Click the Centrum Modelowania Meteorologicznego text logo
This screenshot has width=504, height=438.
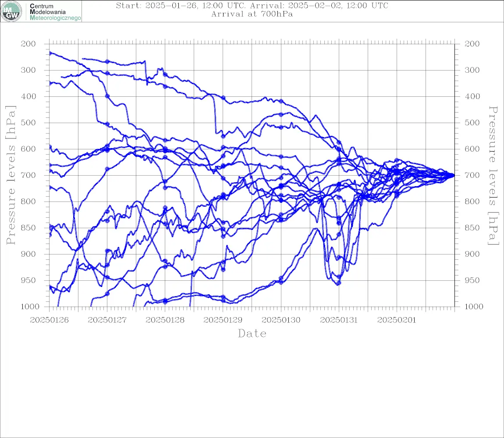click(55, 12)
